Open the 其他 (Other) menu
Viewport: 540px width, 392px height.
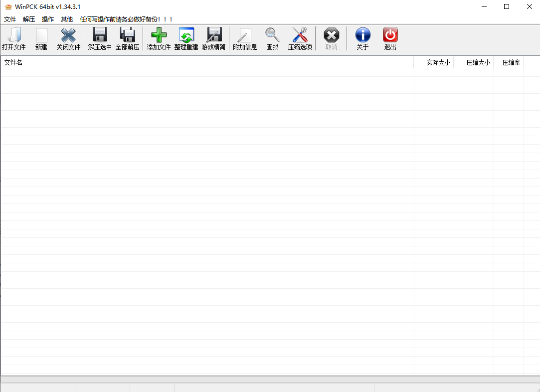67,19
